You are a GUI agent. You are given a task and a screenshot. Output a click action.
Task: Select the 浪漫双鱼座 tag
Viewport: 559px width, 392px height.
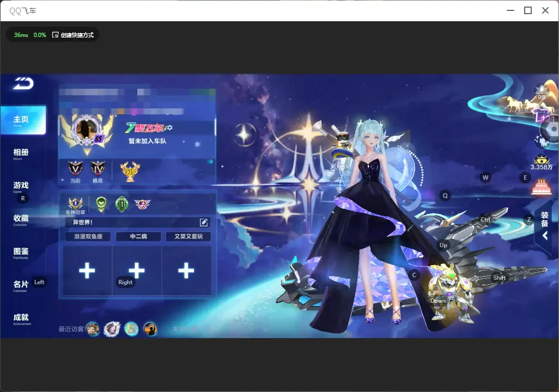point(88,236)
